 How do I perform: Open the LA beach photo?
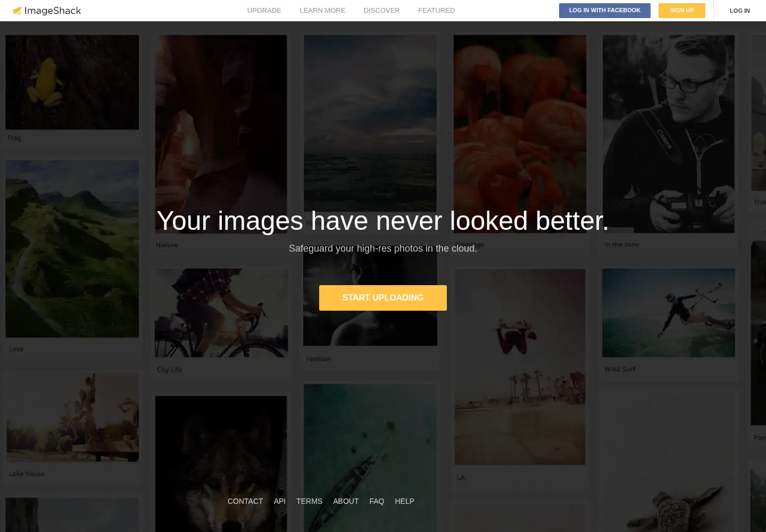520,367
